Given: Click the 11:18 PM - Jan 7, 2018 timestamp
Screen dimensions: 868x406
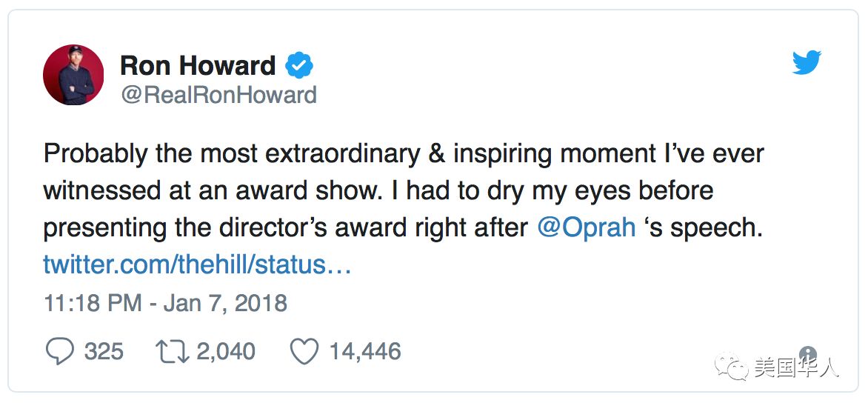Looking at the screenshot, I should click(x=165, y=303).
